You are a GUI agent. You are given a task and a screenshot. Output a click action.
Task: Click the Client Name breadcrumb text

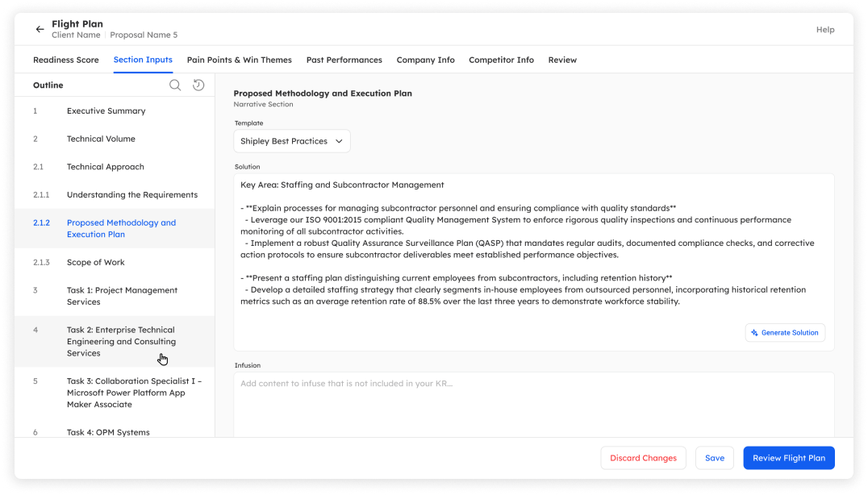(x=76, y=35)
